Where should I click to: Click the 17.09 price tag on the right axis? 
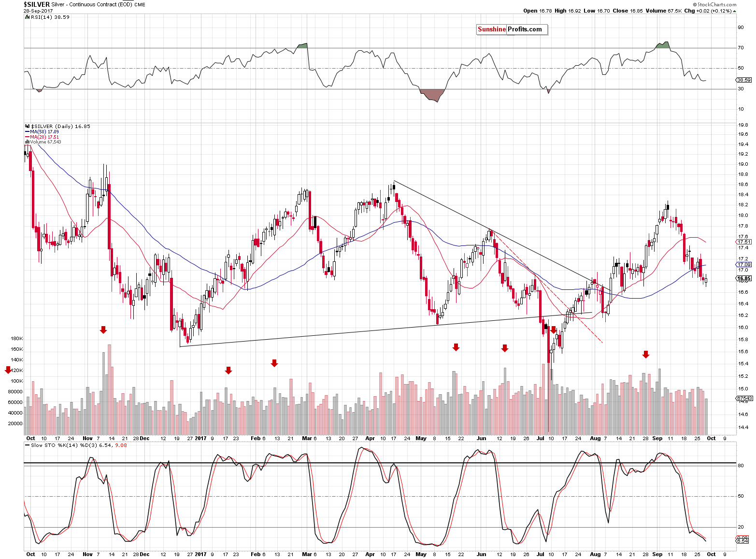(x=744, y=265)
